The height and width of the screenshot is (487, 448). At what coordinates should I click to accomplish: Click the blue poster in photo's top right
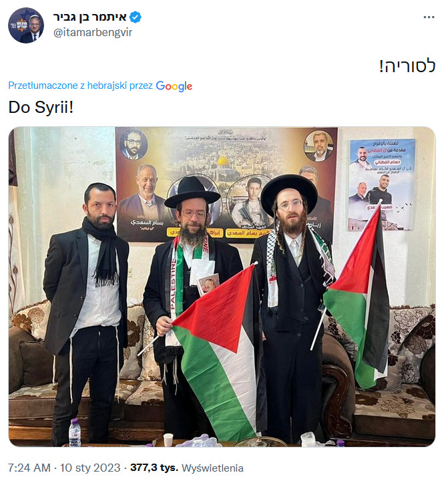click(x=381, y=185)
